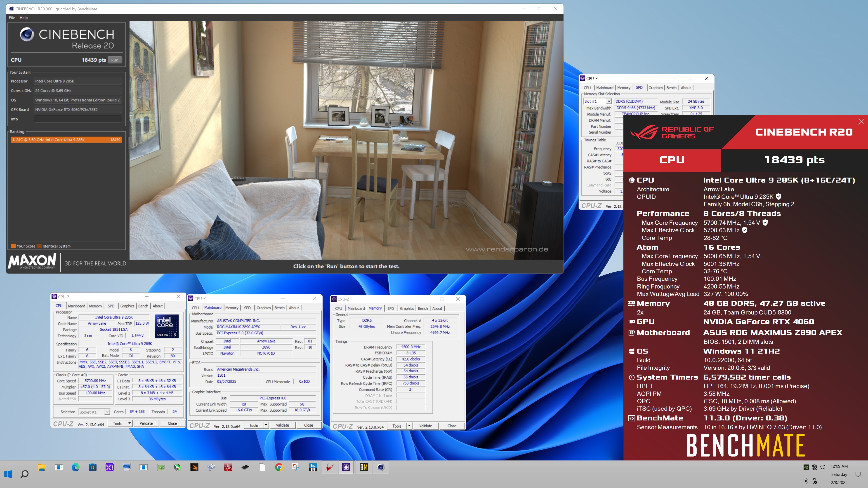Launch 3DMark from the taskbar
The image size is (868, 488).
pos(194,467)
